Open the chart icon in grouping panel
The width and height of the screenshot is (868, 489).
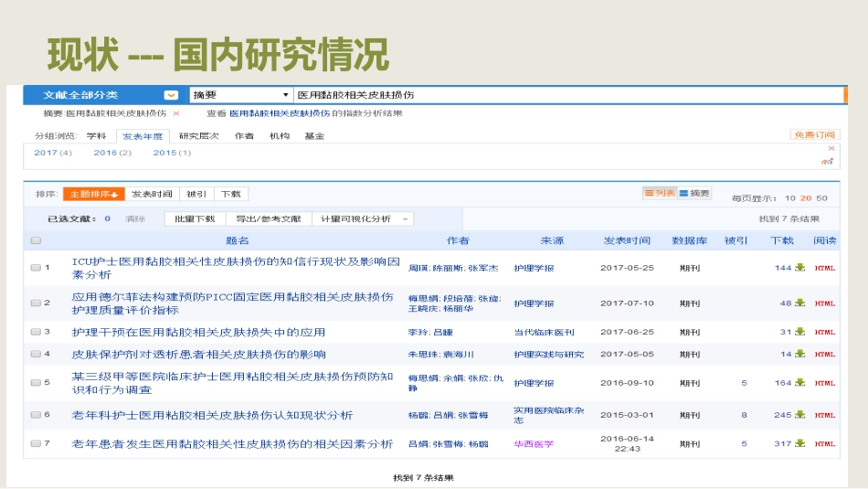pyautogui.click(x=828, y=161)
